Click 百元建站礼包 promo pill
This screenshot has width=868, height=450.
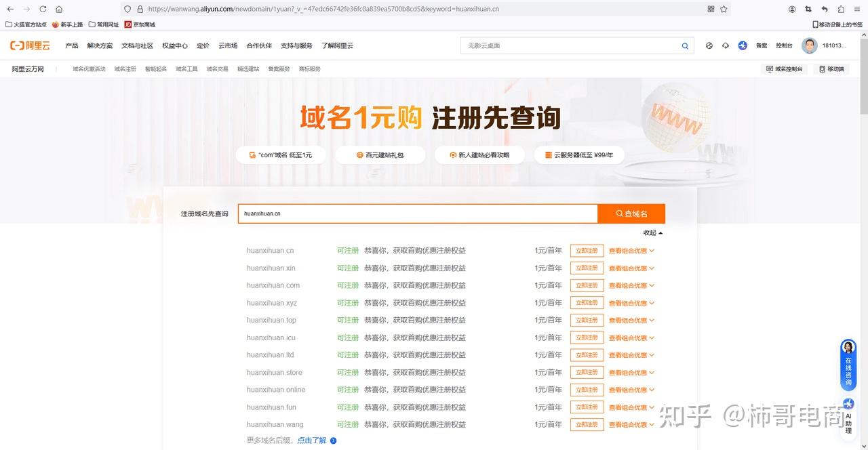click(x=380, y=155)
